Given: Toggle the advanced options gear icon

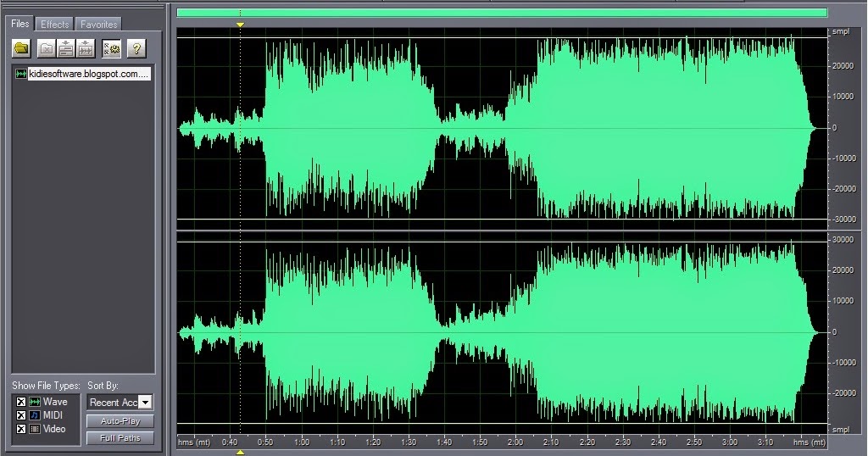Looking at the screenshot, I should click(x=111, y=48).
